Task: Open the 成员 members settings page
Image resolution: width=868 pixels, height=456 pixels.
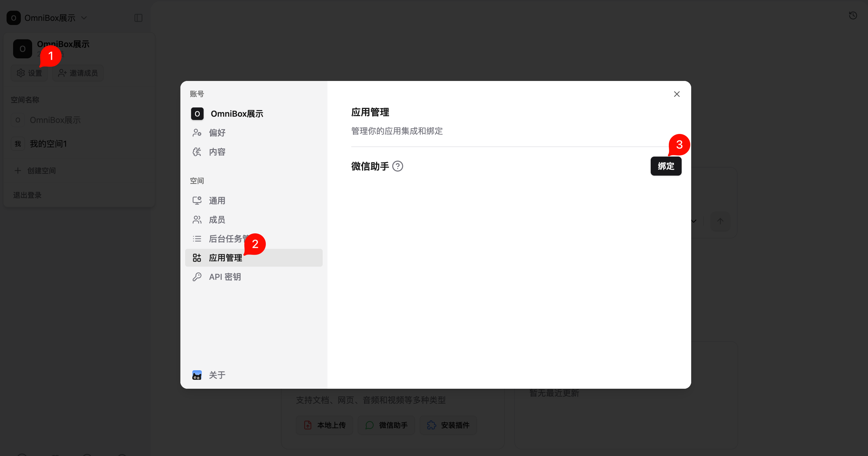Action: tap(217, 220)
